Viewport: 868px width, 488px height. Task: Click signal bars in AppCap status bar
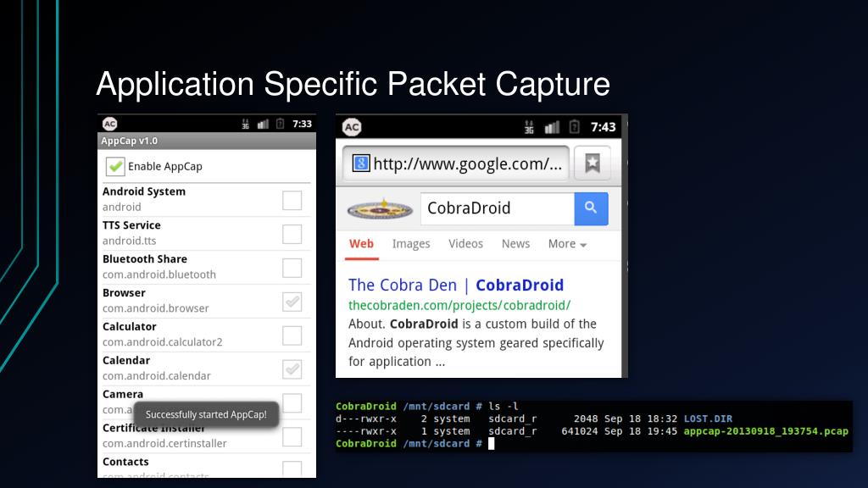(263, 124)
